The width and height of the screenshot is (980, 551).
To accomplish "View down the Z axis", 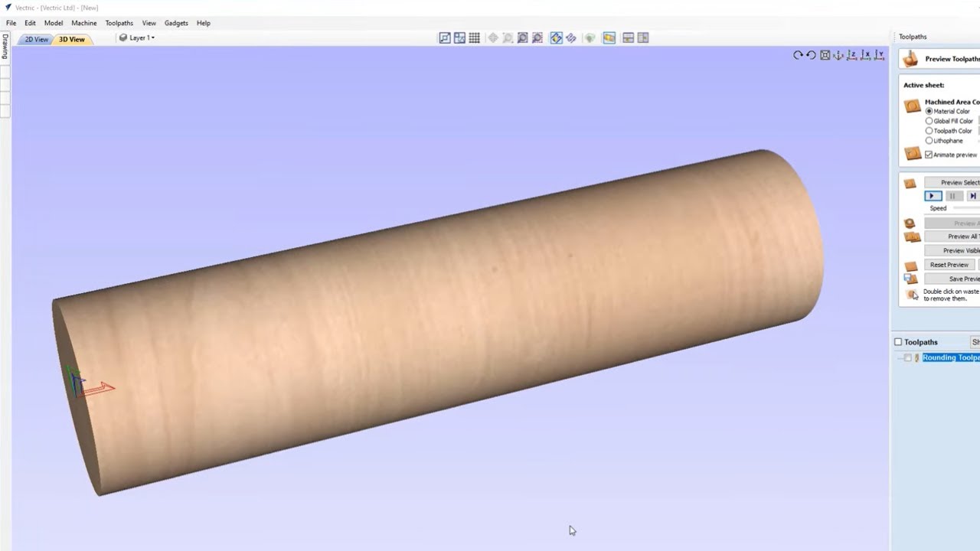I will click(x=852, y=55).
